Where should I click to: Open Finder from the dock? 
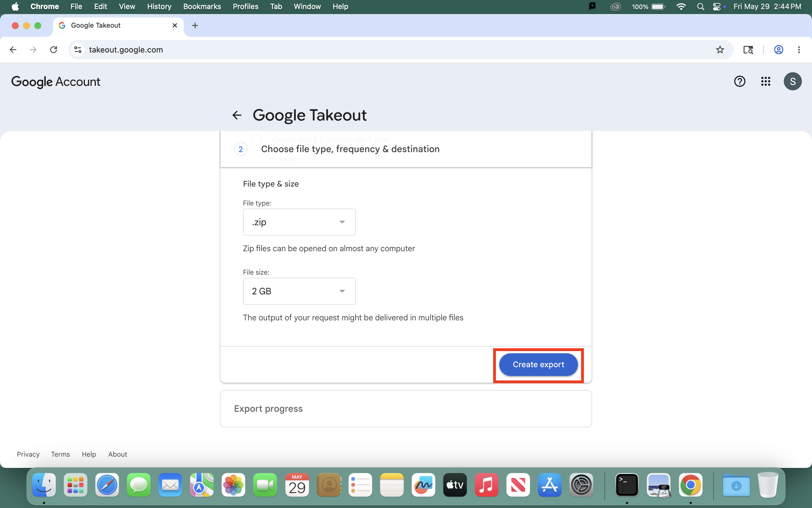pyautogui.click(x=44, y=485)
